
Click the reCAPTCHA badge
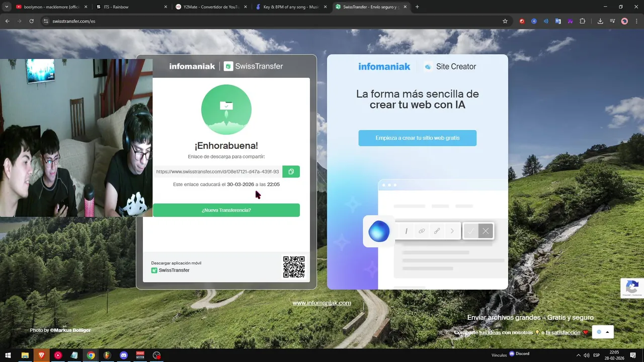point(632,288)
